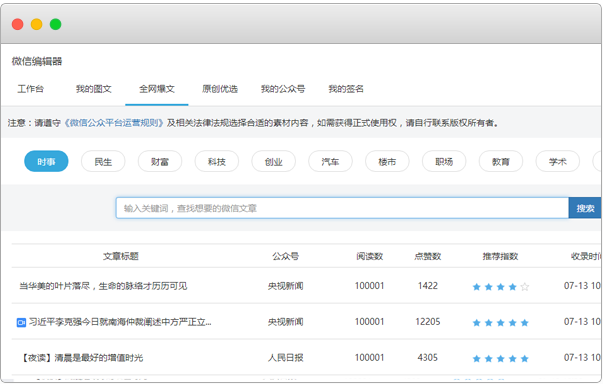The width and height of the screenshot is (603, 384).
Task: Filter by the 汽车 category
Action: [x=330, y=161]
